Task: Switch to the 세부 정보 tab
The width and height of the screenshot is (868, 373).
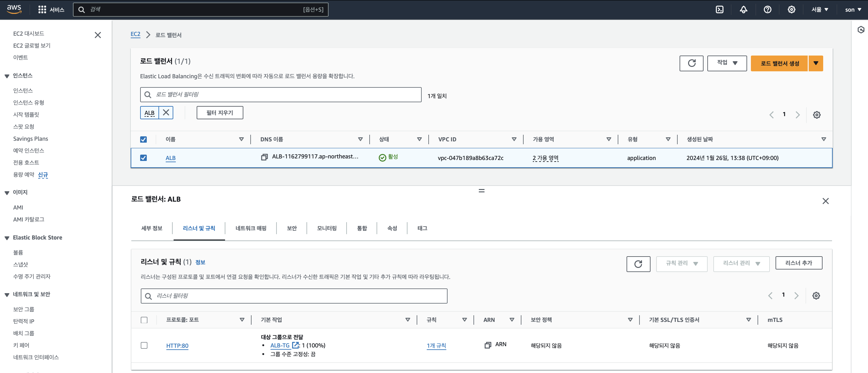Action: click(152, 228)
